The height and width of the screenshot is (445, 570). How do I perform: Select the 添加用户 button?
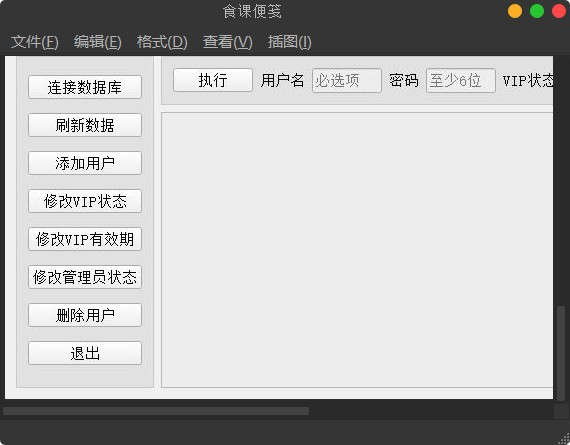[85, 163]
